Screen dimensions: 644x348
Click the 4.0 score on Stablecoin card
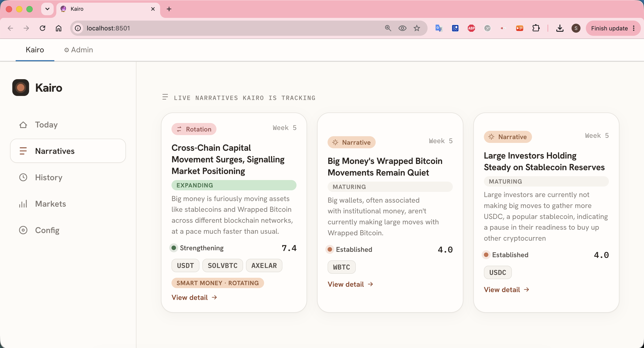click(x=601, y=255)
